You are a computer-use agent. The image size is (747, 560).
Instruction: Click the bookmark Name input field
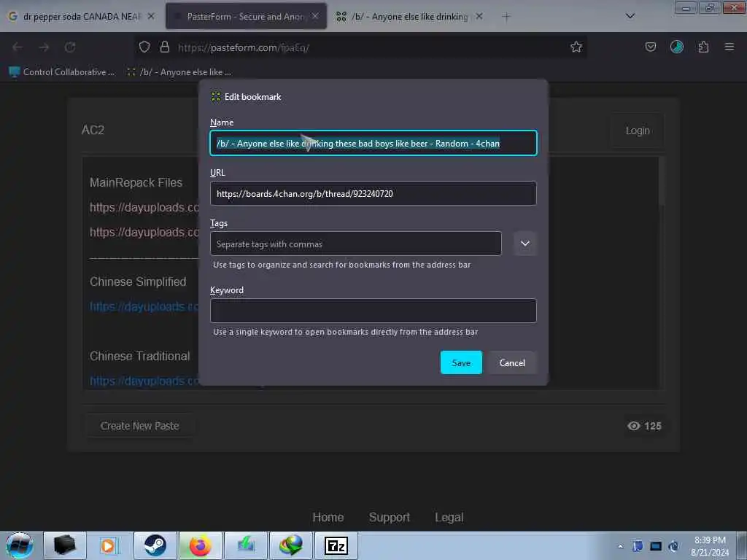(373, 143)
